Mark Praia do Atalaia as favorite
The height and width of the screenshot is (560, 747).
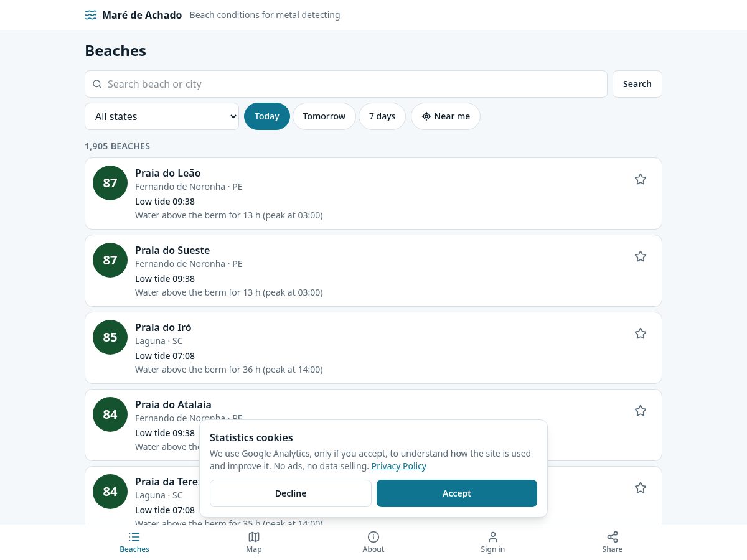click(x=641, y=411)
